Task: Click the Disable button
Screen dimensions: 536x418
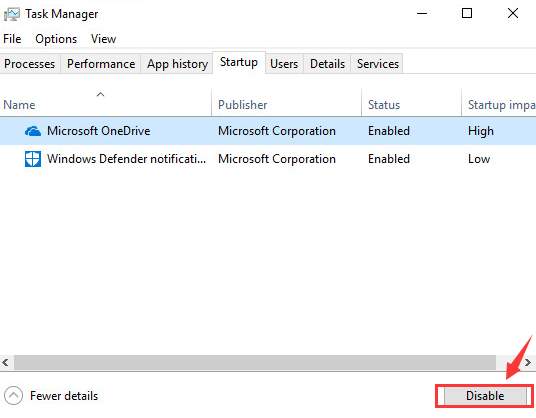Action: coord(485,396)
